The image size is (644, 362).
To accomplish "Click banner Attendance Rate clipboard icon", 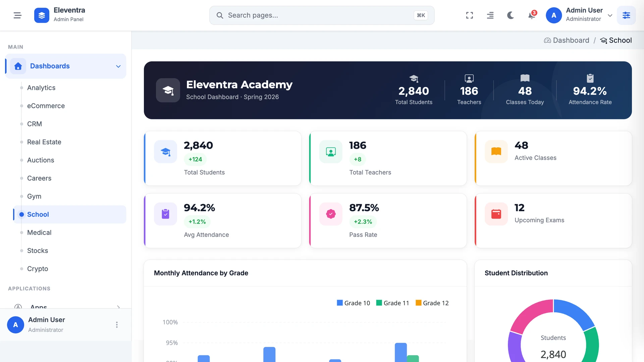I will pyautogui.click(x=590, y=78).
